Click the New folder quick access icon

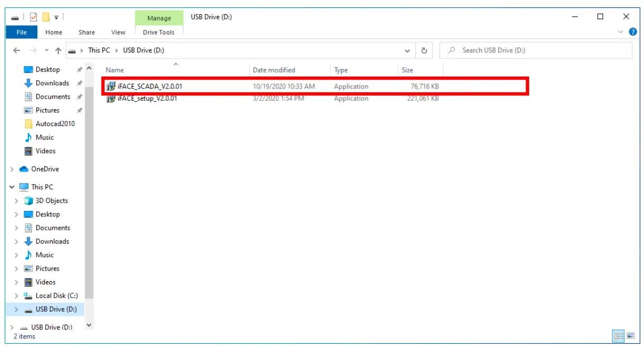tap(46, 17)
